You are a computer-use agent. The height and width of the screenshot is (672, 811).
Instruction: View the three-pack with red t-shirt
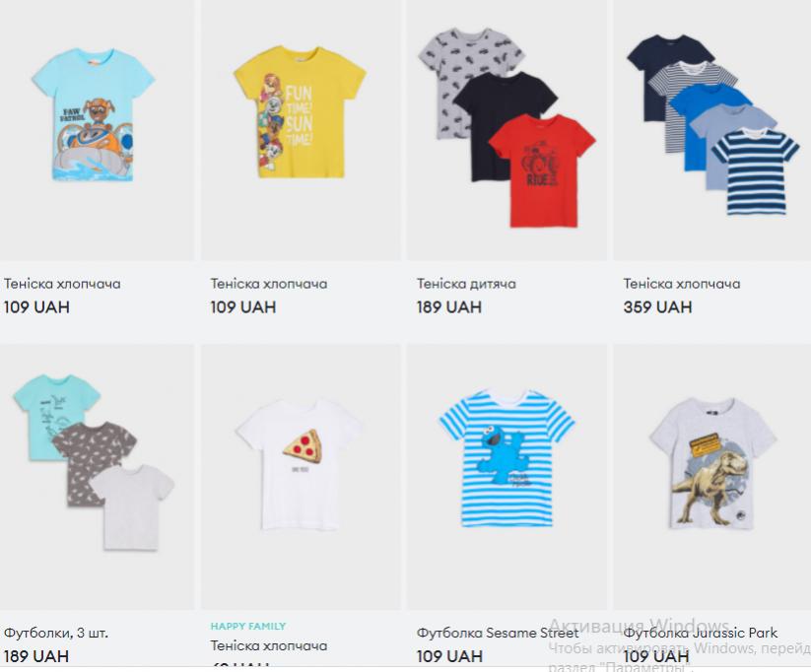(x=507, y=127)
